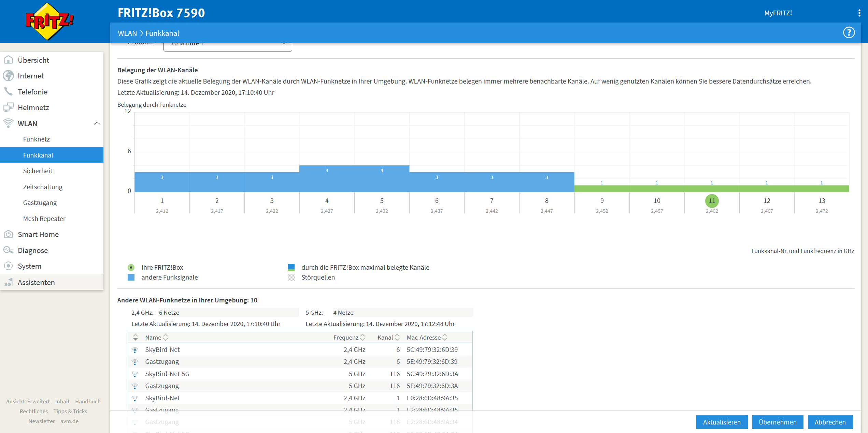This screenshot has width=868, height=433.
Task: Click channel 1 axis label
Action: tap(162, 201)
